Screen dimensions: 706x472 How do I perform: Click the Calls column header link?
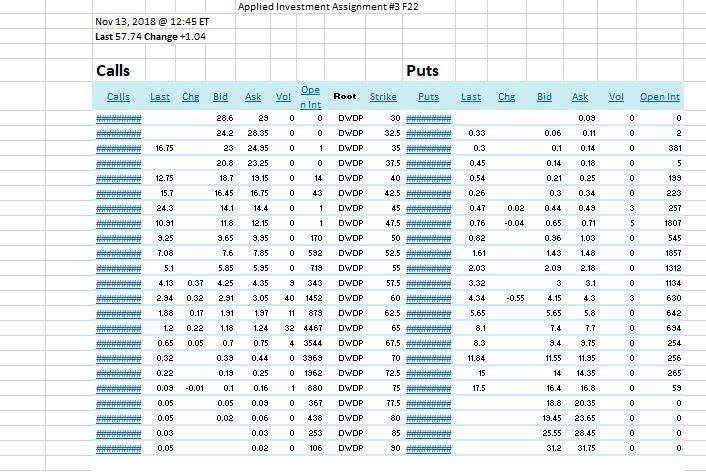tap(118, 97)
